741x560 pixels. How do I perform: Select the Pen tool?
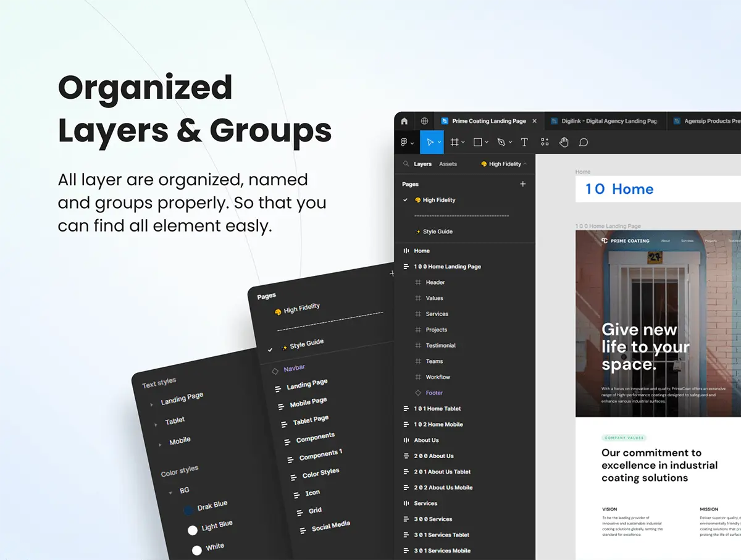tap(501, 142)
